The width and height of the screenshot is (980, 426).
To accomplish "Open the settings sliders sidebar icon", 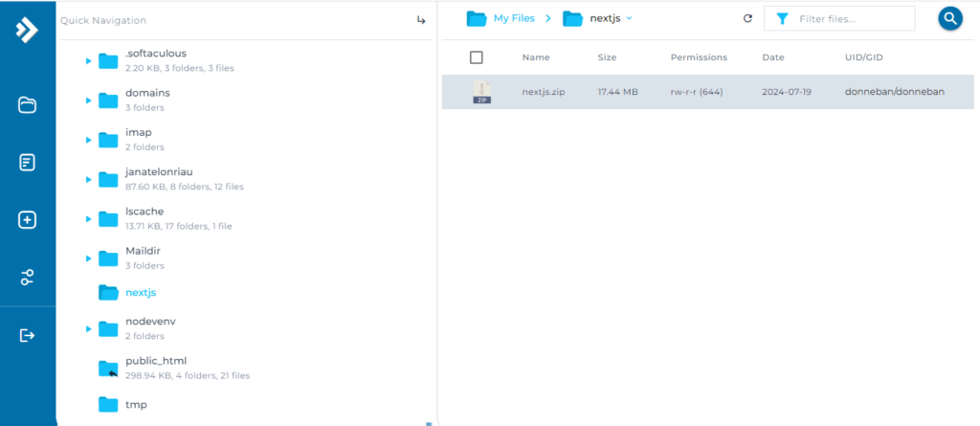I will (x=27, y=277).
